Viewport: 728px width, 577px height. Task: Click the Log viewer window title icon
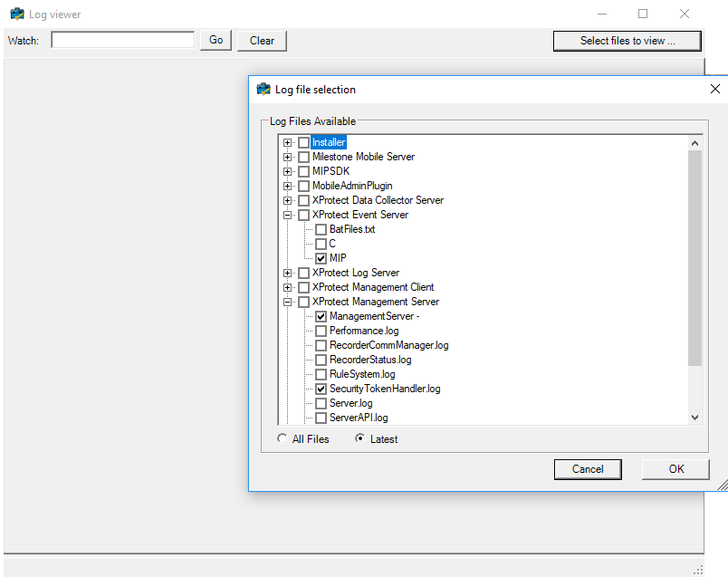[17, 14]
